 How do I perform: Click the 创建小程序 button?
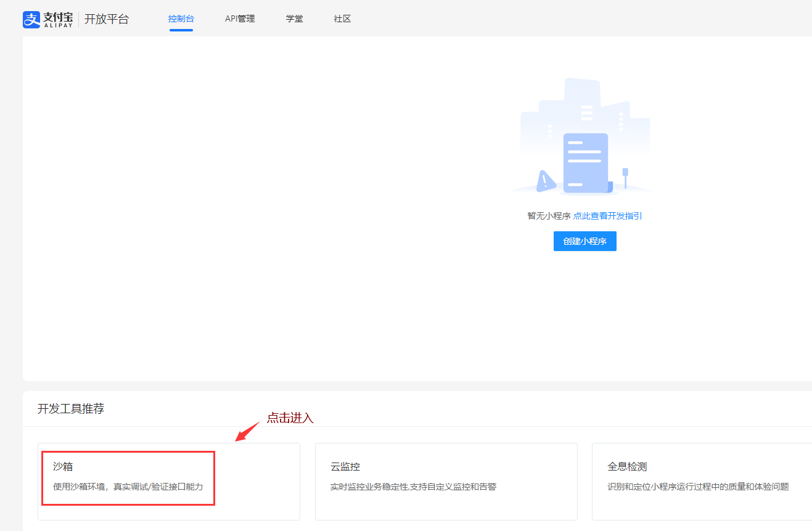tap(585, 241)
